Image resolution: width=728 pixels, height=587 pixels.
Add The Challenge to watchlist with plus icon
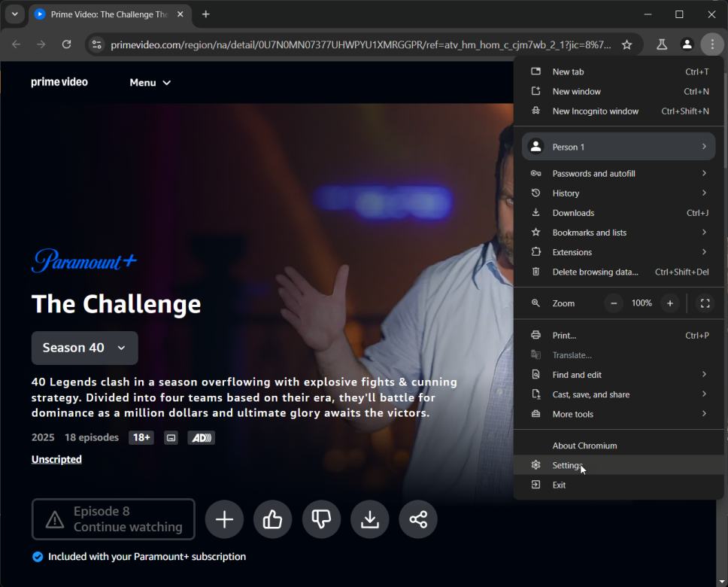click(x=224, y=519)
